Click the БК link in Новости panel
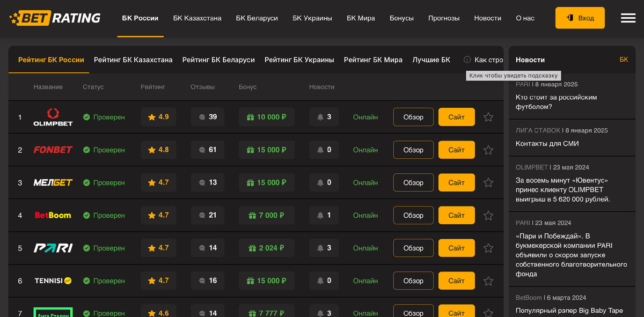The image size is (644, 317). [x=624, y=60]
